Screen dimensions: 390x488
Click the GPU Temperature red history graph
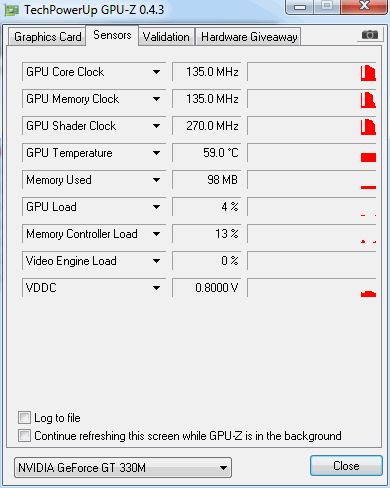[312, 153]
